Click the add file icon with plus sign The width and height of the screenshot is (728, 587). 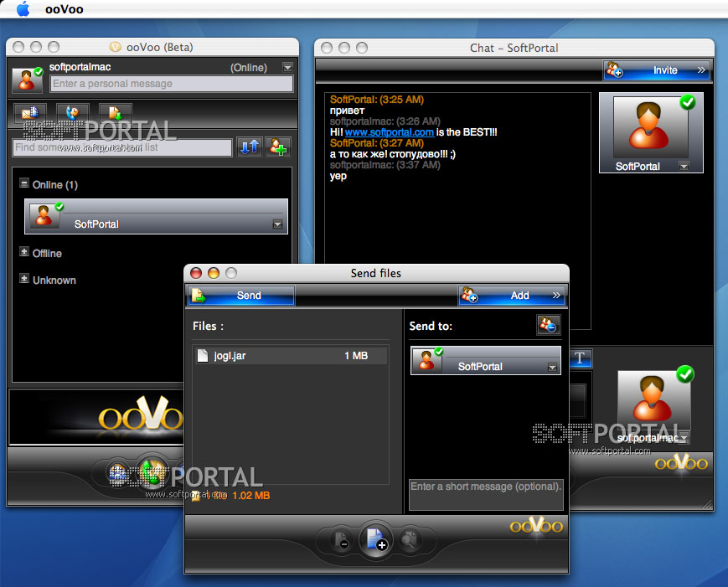coord(375,540)
